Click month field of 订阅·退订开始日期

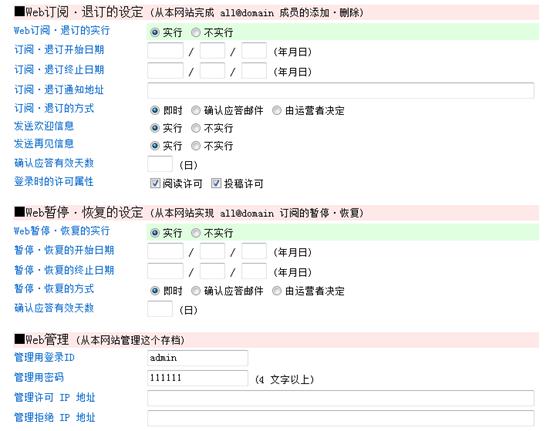click(212, 50)
